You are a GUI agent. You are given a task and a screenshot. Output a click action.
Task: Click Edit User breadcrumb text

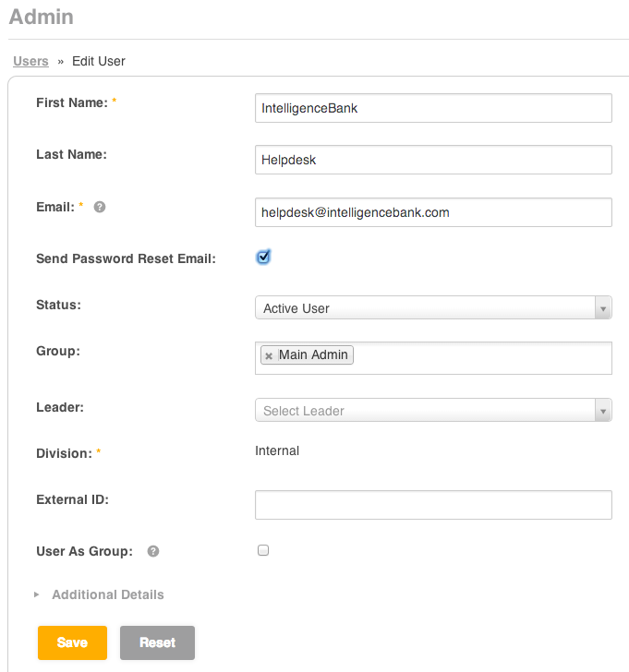click(99, 61)
